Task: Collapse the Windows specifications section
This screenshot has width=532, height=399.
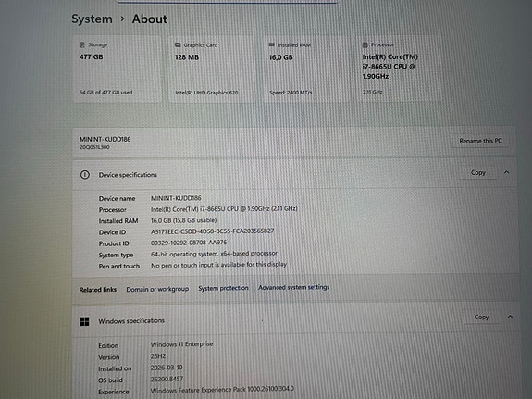Action: [510, 317]
